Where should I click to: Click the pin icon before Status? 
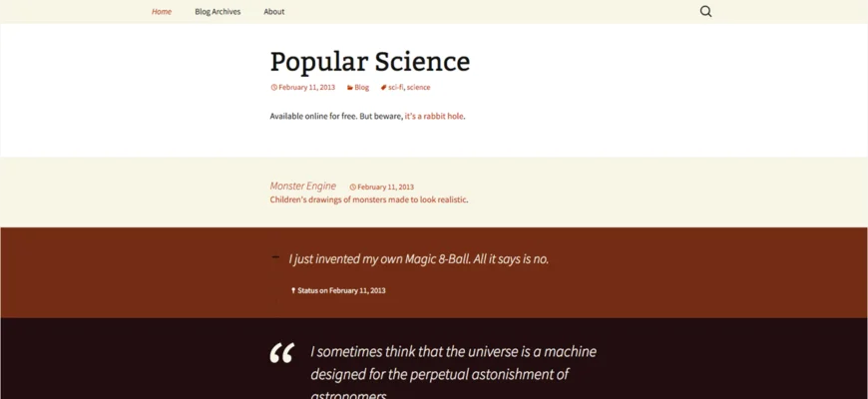pyautogui.click(x=293, y=290)
